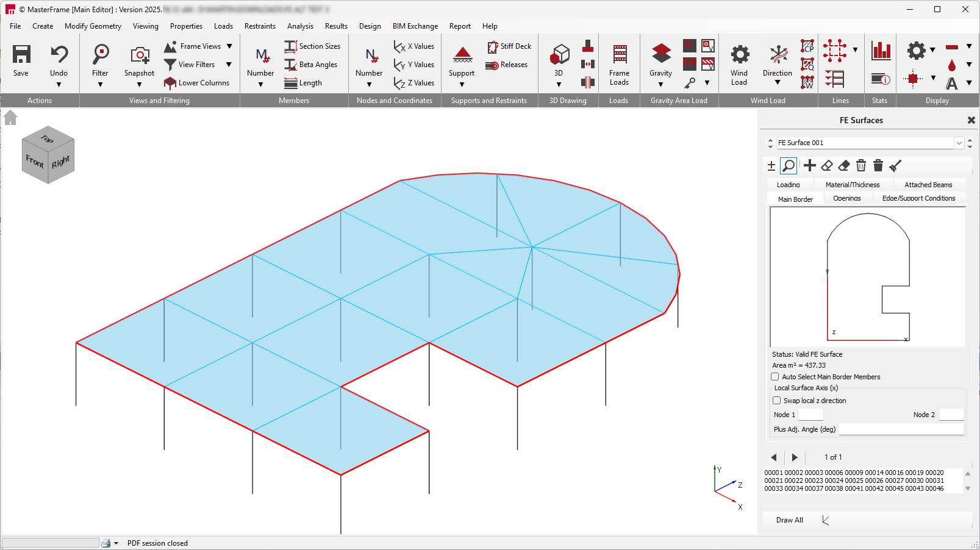The image size is (980, 550).
Task: Click the member Number icon
Action: (262, 55)
